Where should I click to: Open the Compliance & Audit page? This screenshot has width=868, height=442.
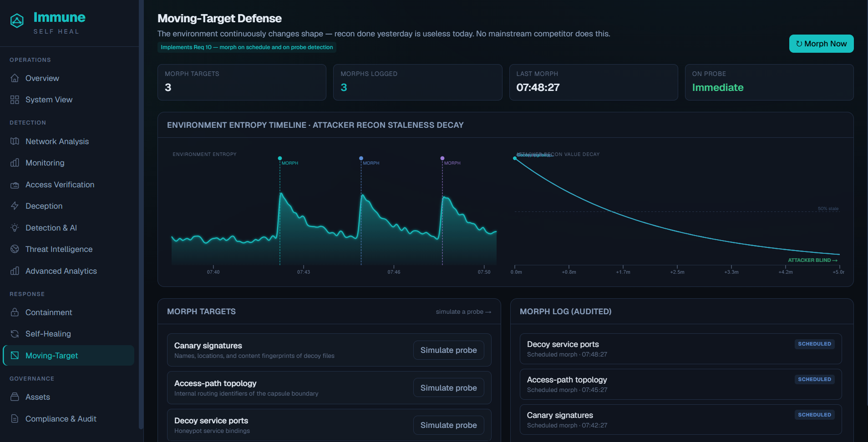click(x=69, y=419)
